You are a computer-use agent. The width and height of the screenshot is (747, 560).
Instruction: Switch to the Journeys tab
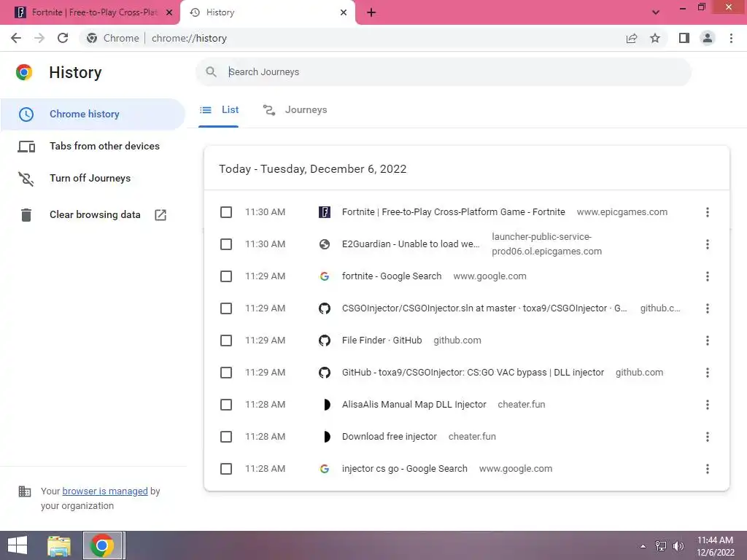click(x=295, y=110)
